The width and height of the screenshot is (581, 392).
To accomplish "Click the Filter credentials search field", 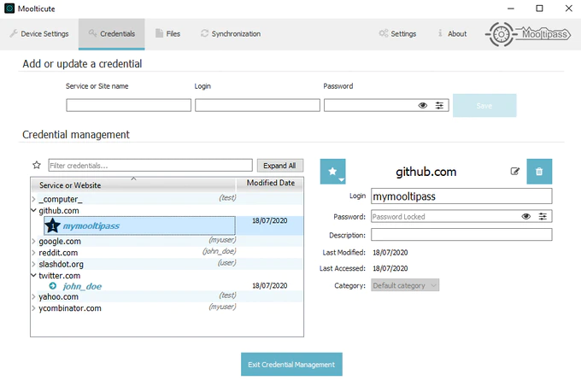I will click(x=150, y=165).
